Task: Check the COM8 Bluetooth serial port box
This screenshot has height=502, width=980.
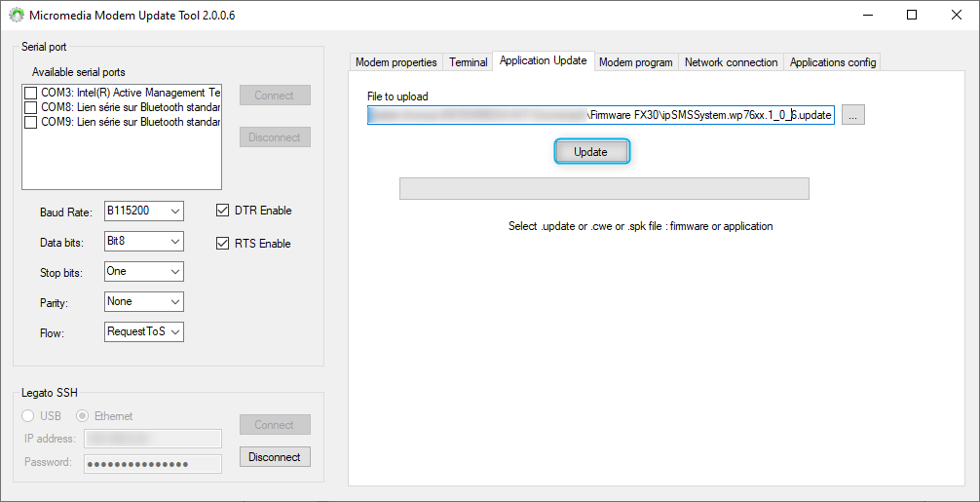Action: [x=31, y=108]
